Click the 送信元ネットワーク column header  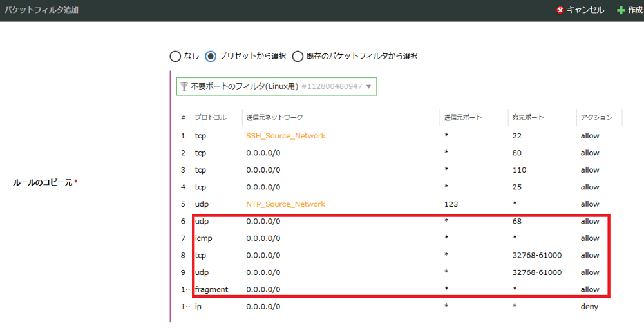pos(274,117)
